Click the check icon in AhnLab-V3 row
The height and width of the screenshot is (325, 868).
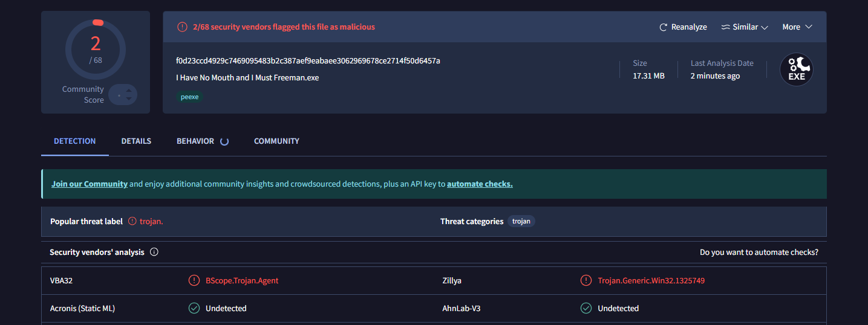[x=586, y=308]
